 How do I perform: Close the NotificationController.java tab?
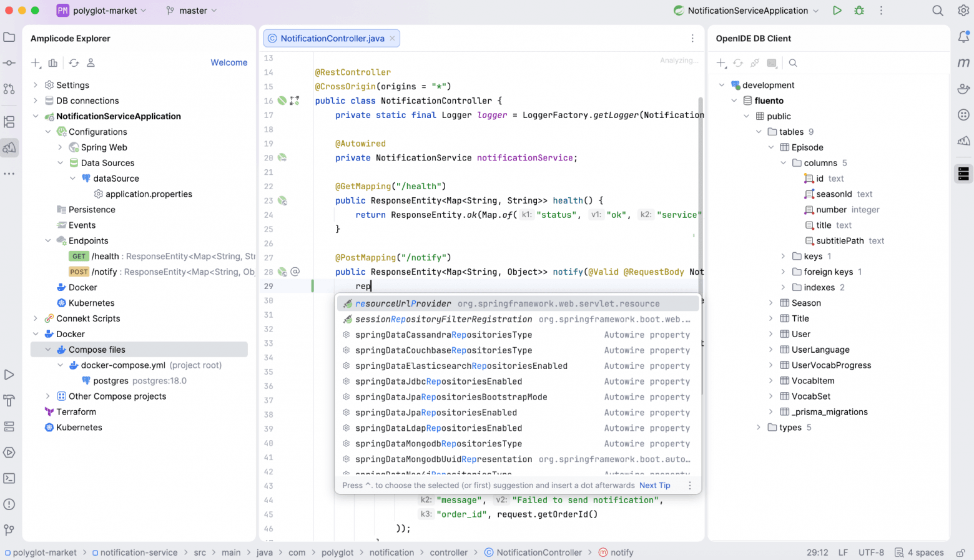pos(392,38)
